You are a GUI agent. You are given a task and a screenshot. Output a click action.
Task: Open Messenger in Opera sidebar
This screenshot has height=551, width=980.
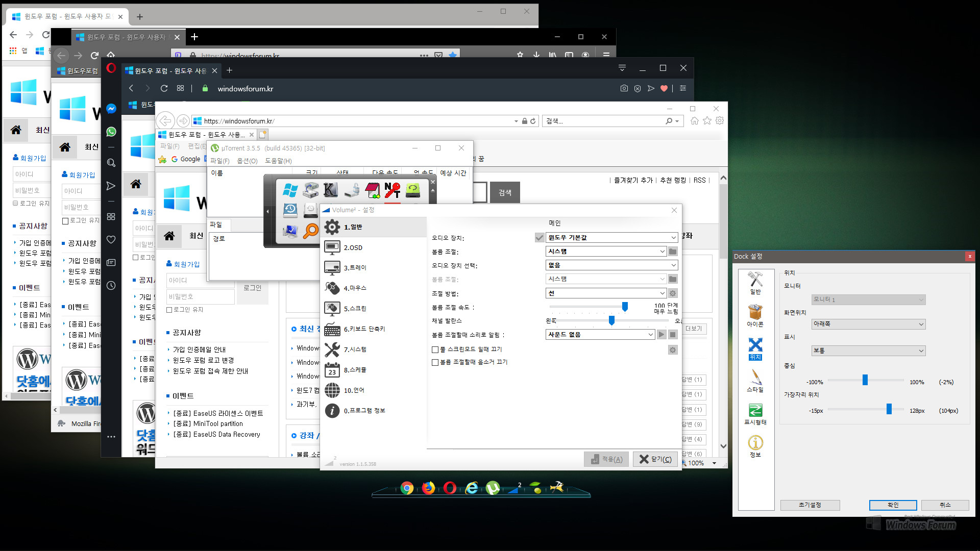(111, 109)
